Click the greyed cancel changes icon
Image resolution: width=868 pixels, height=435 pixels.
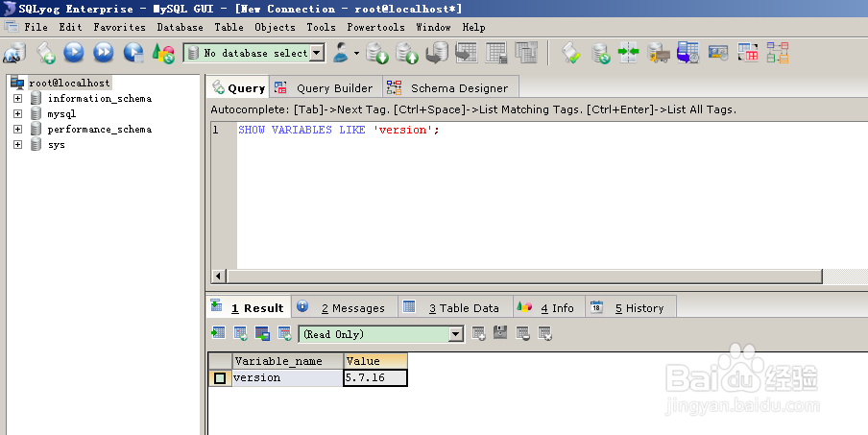tap(544, 333)
